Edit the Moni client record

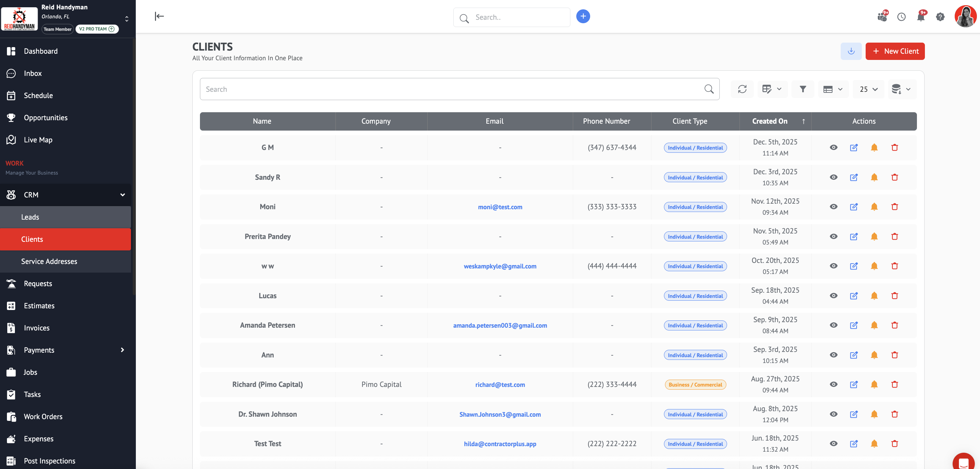(854, 207)
